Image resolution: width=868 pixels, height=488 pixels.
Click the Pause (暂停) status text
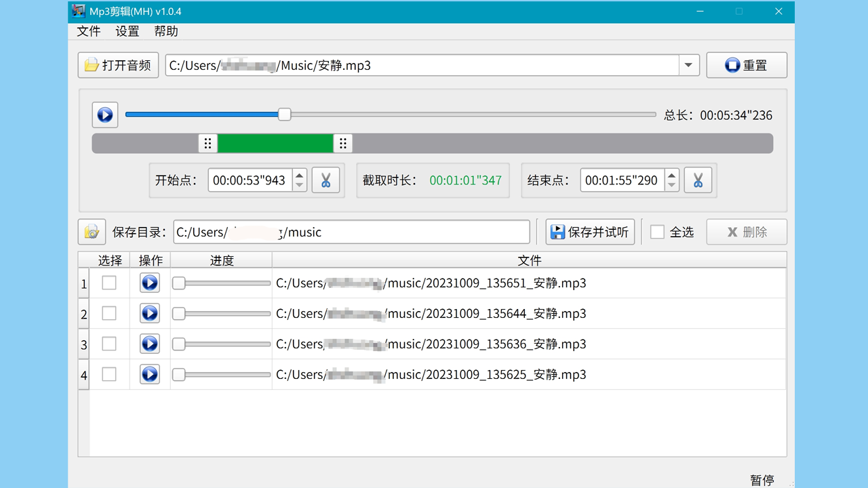click(x=762, y=480)
